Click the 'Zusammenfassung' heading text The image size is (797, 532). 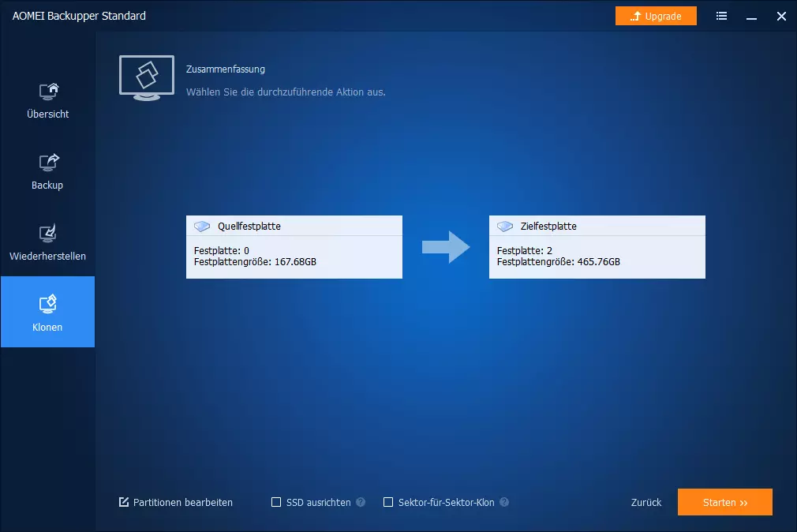226,69
